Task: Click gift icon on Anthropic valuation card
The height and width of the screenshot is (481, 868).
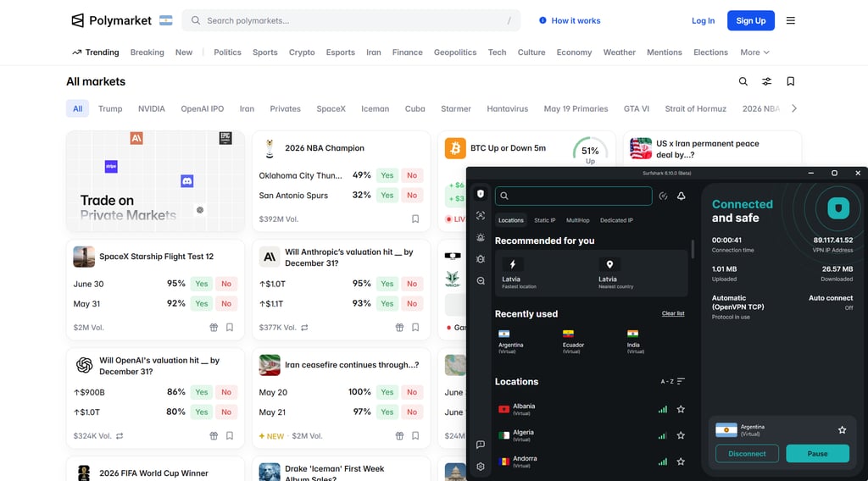Action: pos(399,328)
